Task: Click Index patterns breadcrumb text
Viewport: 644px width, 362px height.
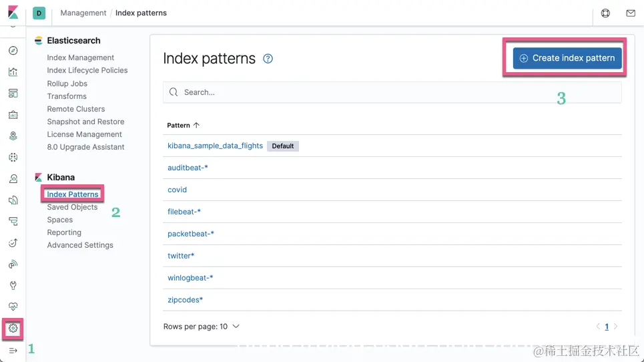Action: [x=141, y=13]
